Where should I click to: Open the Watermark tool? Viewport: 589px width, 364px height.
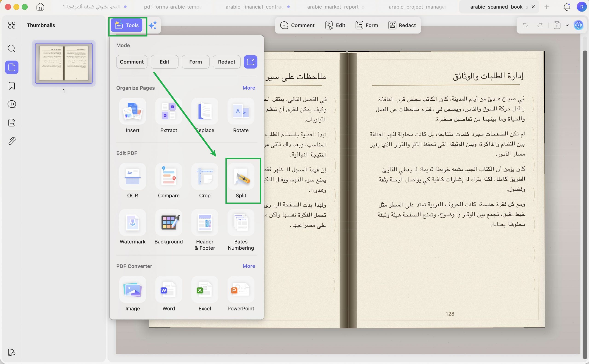tap(133, 227)
